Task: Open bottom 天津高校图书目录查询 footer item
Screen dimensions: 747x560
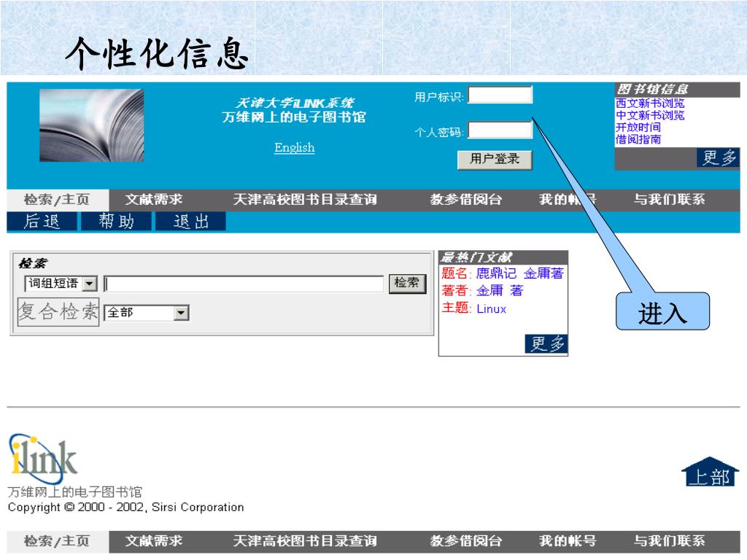Action: (x=305, y=542)
